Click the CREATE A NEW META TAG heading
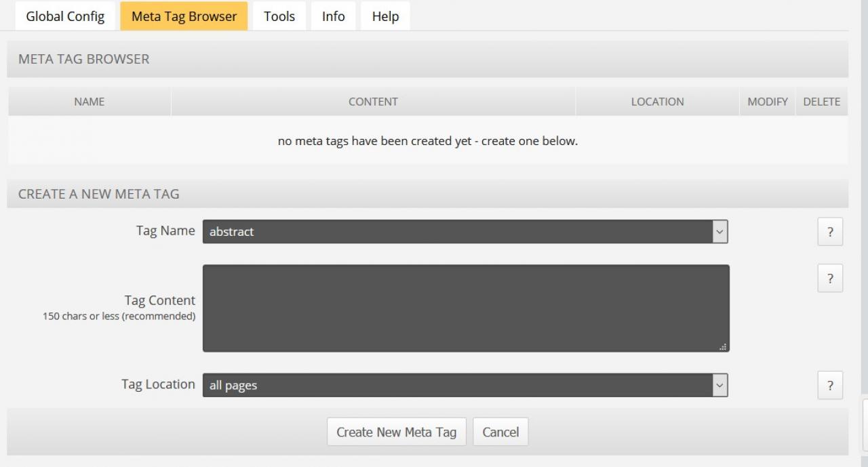The width and height of the screenshot is (868, 467). pyautogui.click(x=99, y=194)
